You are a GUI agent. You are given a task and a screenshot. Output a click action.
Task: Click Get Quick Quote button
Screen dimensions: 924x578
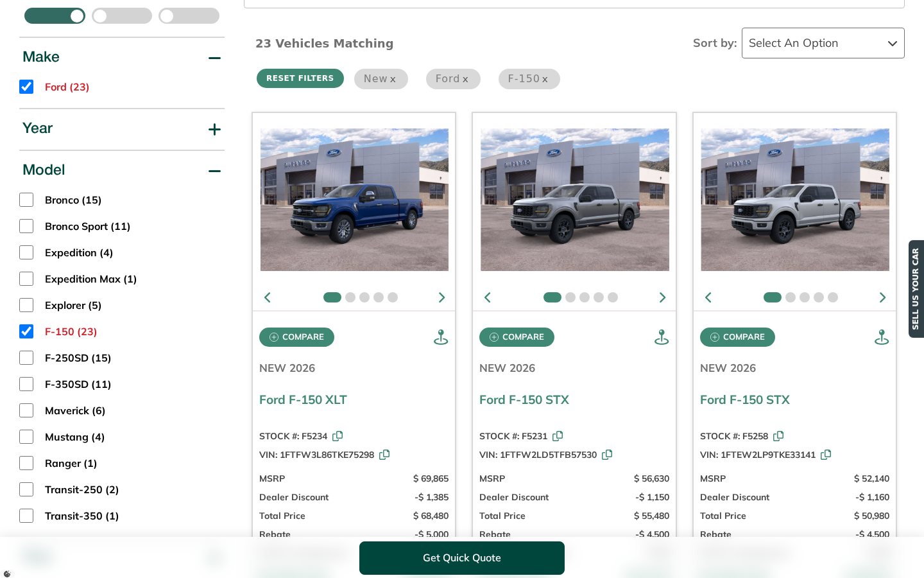[462, 558]
